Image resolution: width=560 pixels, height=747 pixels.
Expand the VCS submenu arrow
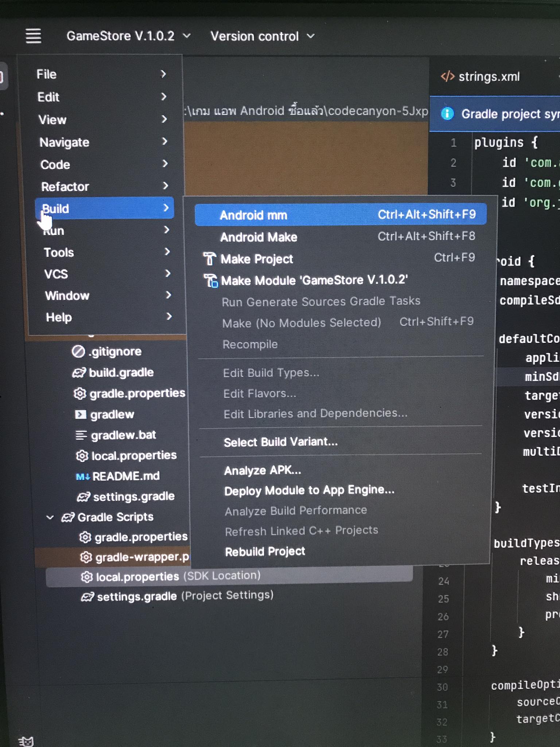point(168,273)
